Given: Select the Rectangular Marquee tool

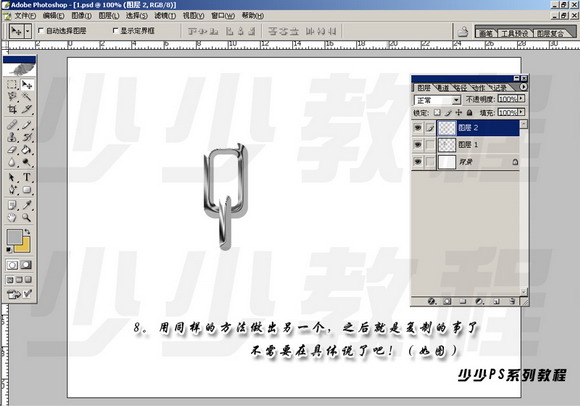Looking at the screenshot, I should click(12, 85).
